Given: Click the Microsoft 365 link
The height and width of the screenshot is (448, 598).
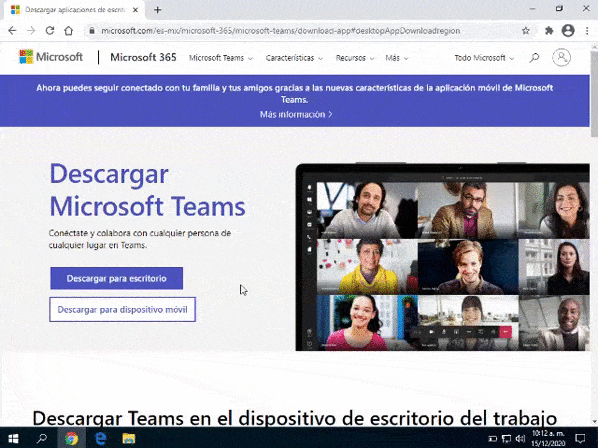Looking at the screenshot, I should [x=143, y=57].
